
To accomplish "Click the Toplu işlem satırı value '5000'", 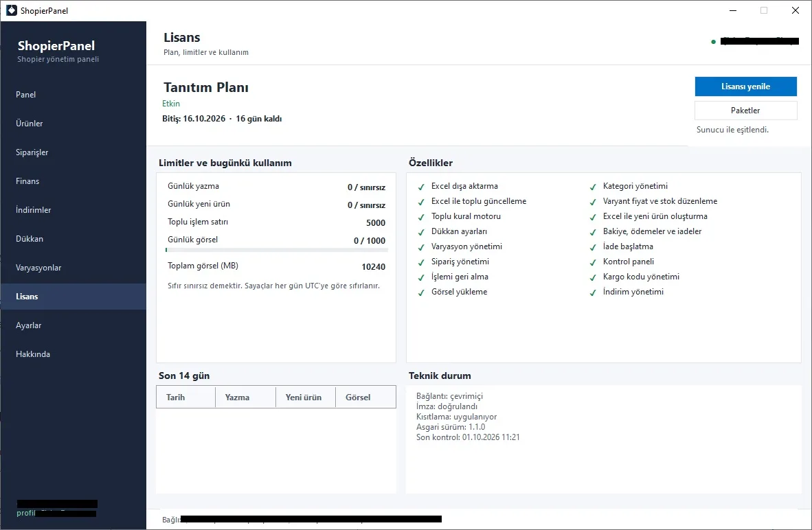I will [376, 223].
